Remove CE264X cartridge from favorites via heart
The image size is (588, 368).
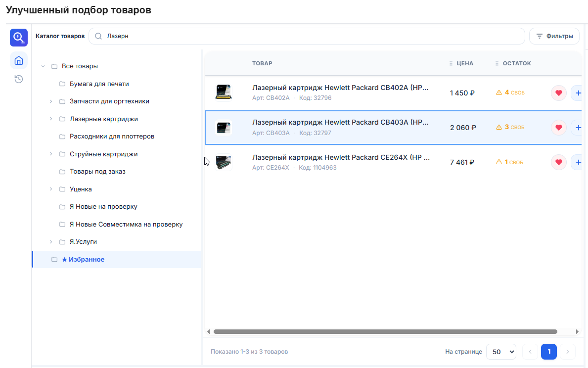coord(558,162)
